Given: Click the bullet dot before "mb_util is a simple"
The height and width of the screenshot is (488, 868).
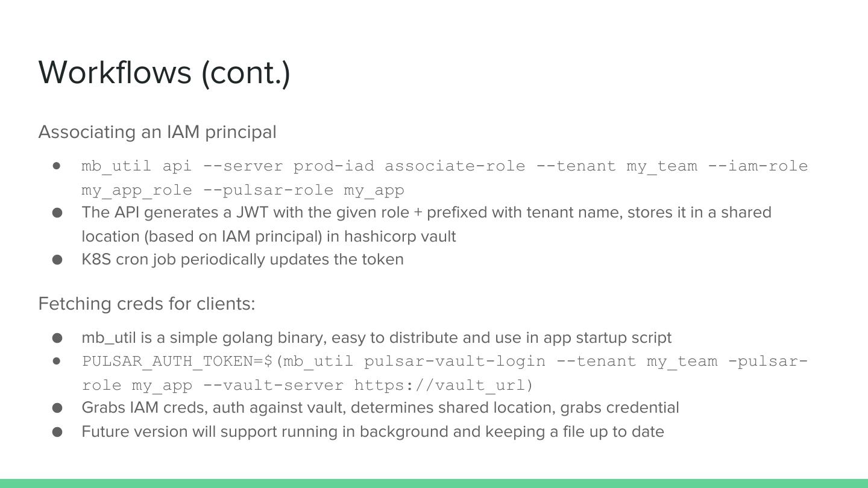Looking at the screenshot, I should click(57, 338).
